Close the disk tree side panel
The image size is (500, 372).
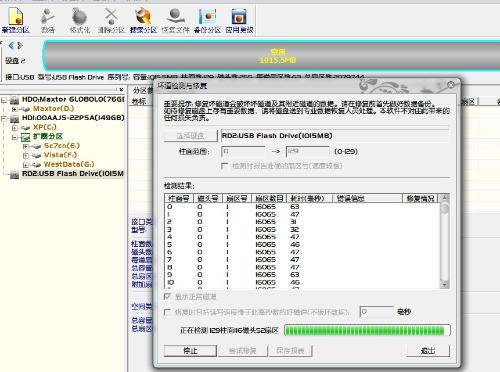point(121,89)
